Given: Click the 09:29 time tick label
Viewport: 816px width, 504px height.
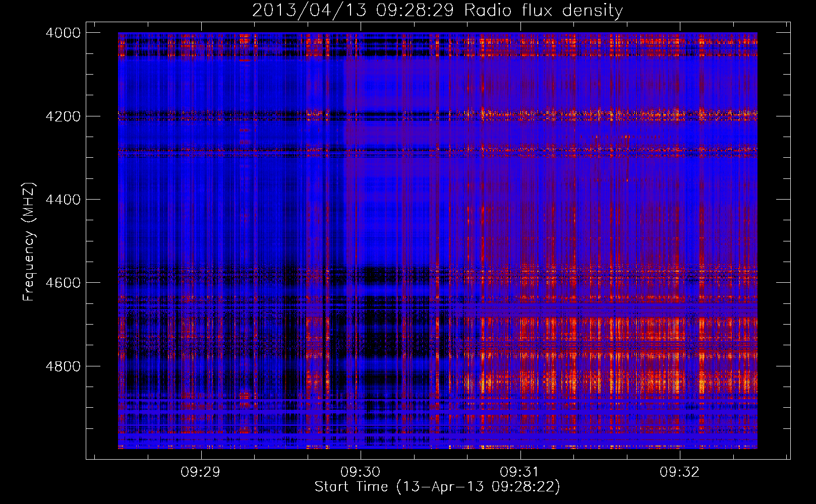Looking at the screenshot, I should [201, 472].
